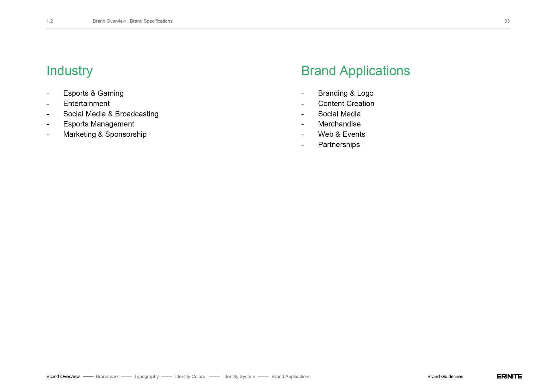
Task: Click the Brand Applications green heading
Action: (355, 71)
